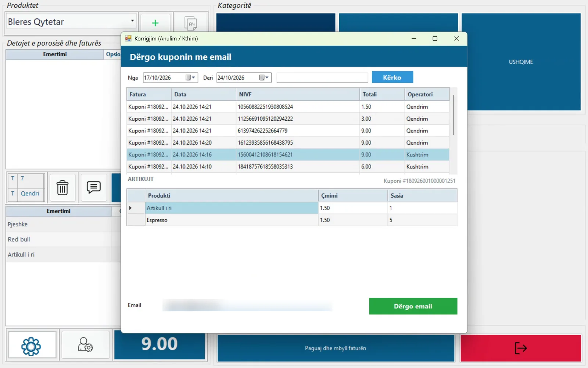Select the 6.00 Kushtrim invoice row
588x368 pixels.
(x=288, y=167)
